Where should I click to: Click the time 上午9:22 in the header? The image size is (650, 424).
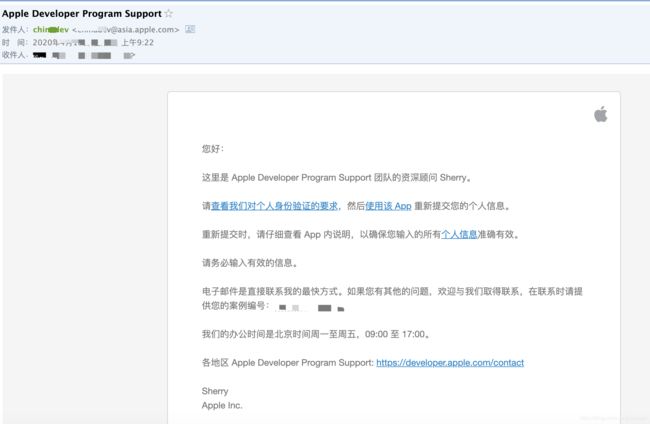click(137, 42)
